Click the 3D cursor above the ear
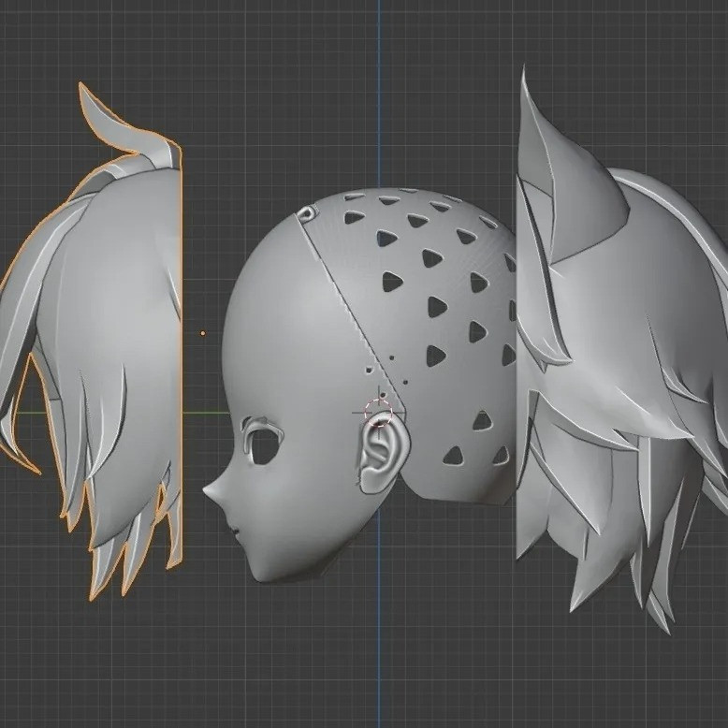Image resolution: width=728 pixels, height=728 pixels. [x=378, y=412]
